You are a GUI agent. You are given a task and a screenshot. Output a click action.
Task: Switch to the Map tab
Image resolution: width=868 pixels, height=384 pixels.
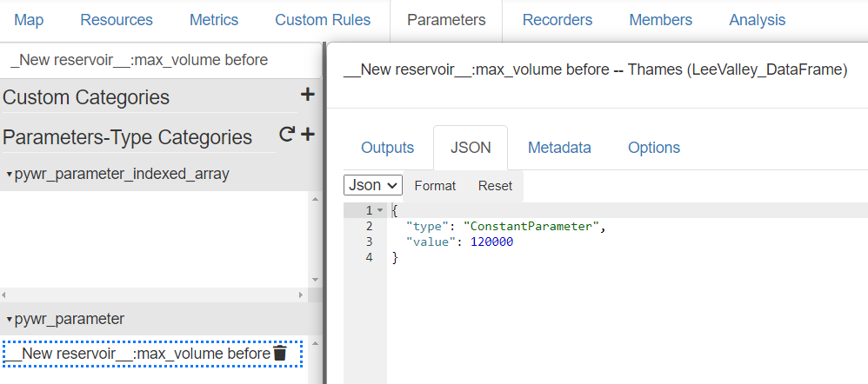30,20
